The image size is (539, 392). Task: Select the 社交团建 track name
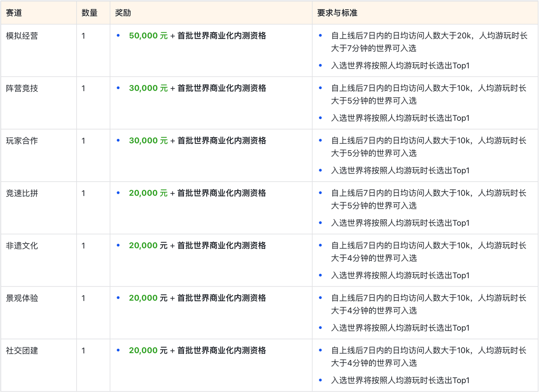click(x=22, y=351)
